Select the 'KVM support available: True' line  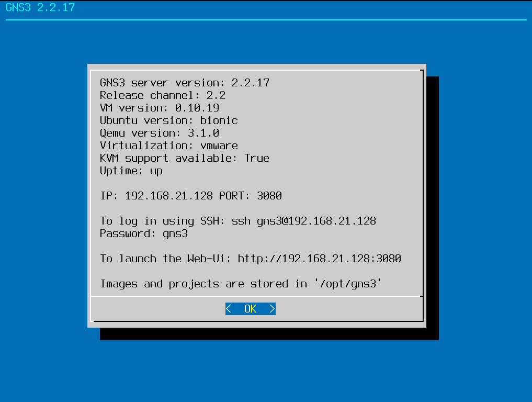pyautogui.click(x=185, y=158)
